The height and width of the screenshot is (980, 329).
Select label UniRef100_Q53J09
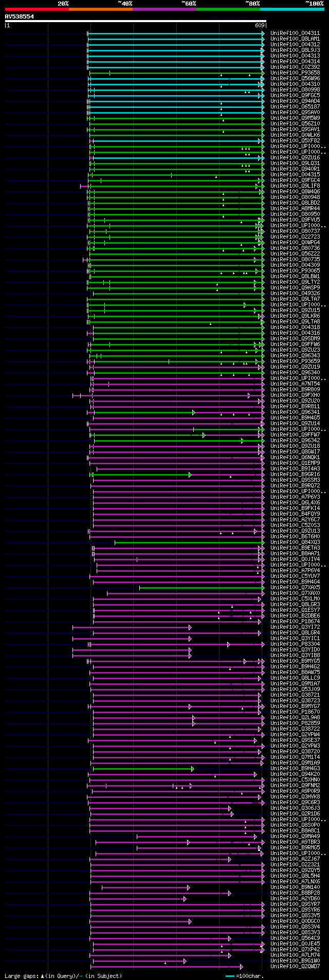click(x=295, y=689)
